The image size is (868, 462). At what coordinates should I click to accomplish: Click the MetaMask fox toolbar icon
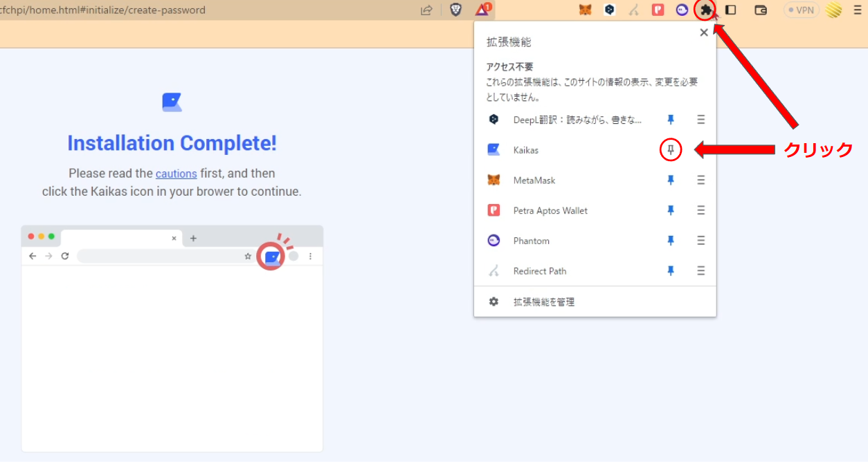point(586,10)
